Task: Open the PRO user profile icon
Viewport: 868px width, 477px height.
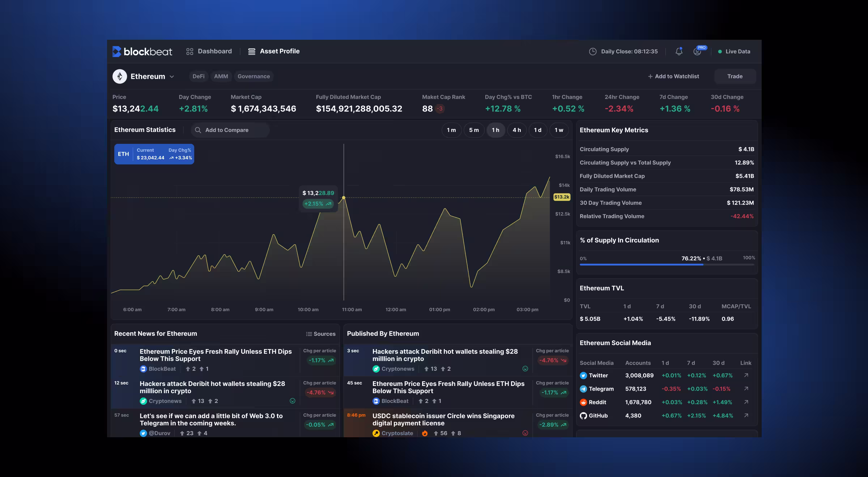Action: point(697,51)
